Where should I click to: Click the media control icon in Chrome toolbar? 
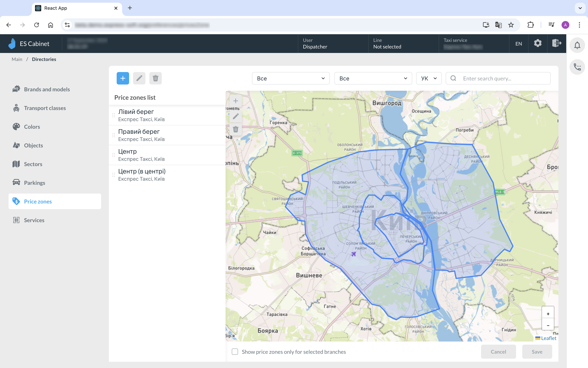coord(551,25)
